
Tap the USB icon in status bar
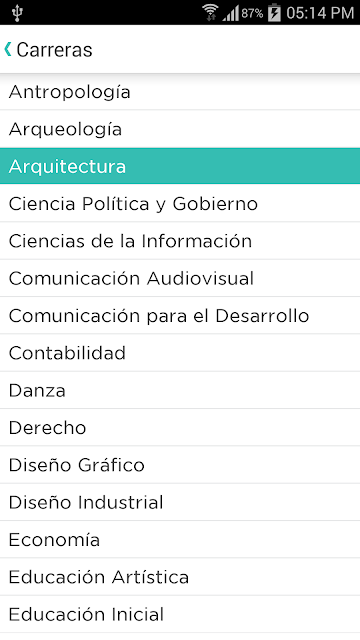(x=17, y=13)
